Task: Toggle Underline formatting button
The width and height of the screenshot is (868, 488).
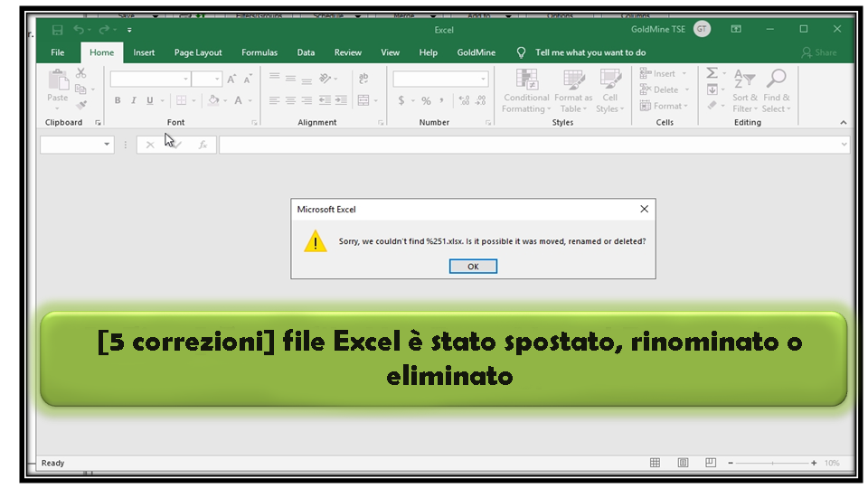Action: (x=150, y=101)
